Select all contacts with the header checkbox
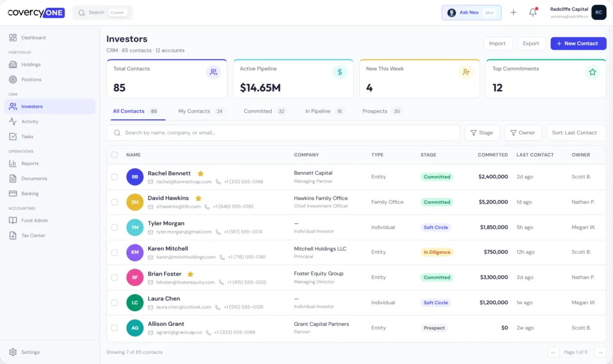Image resolution: width=613 pixels, height=364 pixels. [114, 154]
